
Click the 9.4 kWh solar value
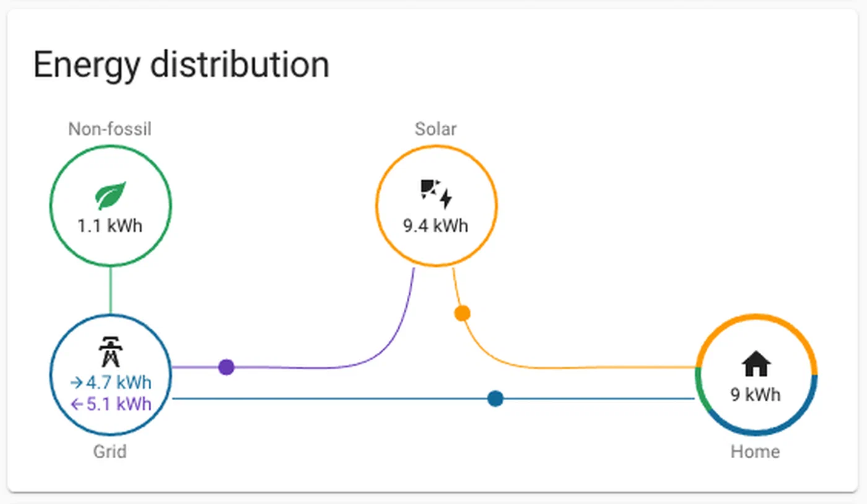click(x=436, y=225)
